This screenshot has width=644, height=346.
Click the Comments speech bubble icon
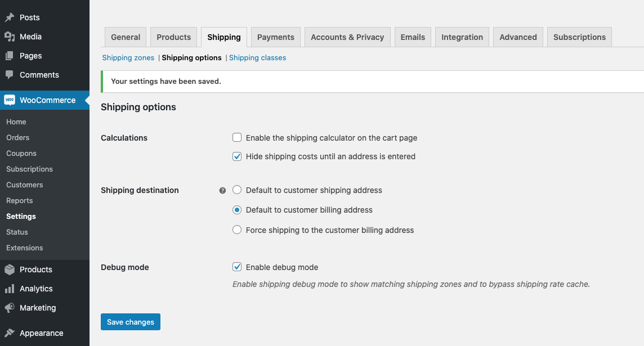click(x=10, y=75)
